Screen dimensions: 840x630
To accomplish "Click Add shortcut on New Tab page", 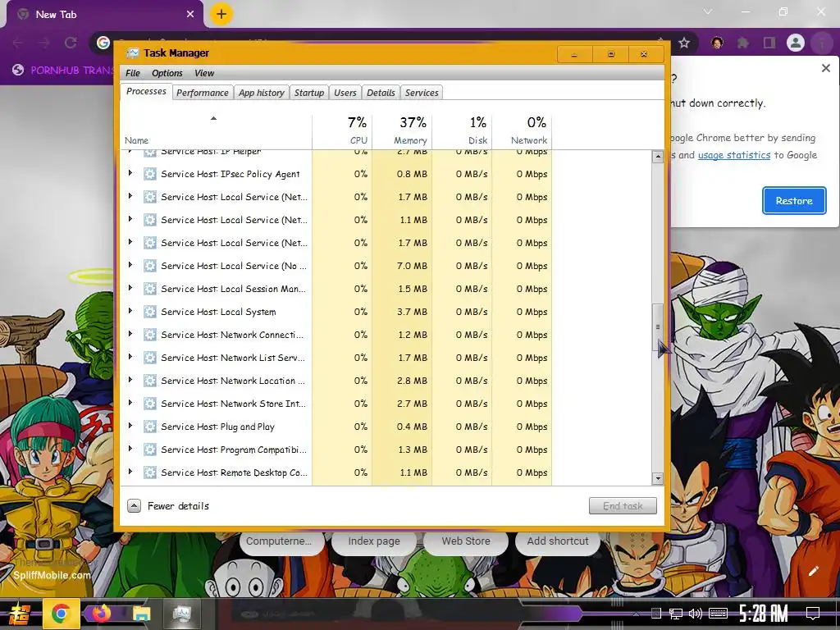I will point(558,541).
